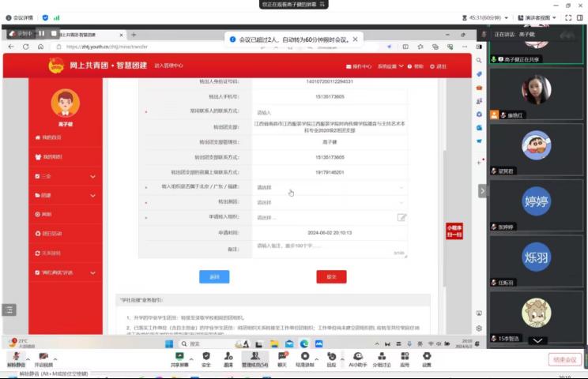The height and width of the screenshot is (379, 588).
Task: Click the edit icon beside 申请转入组织 field
Action: click(x=401, y=217)
